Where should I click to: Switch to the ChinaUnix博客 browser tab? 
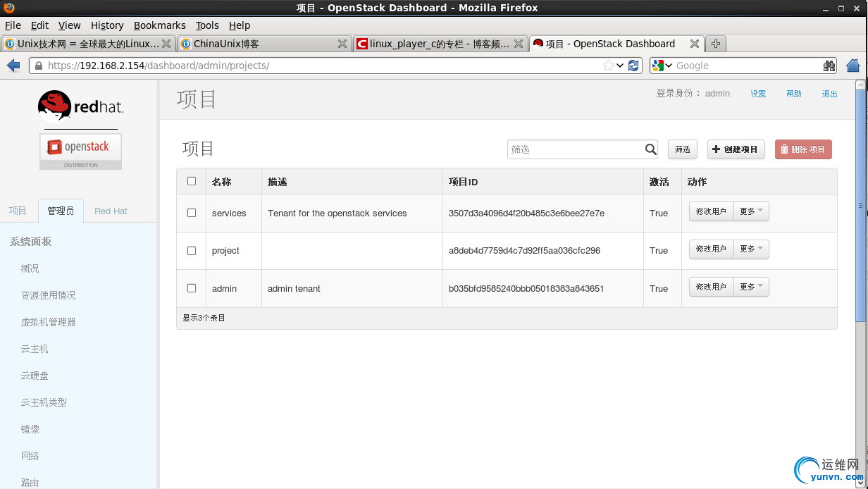(x=263, y=44)
